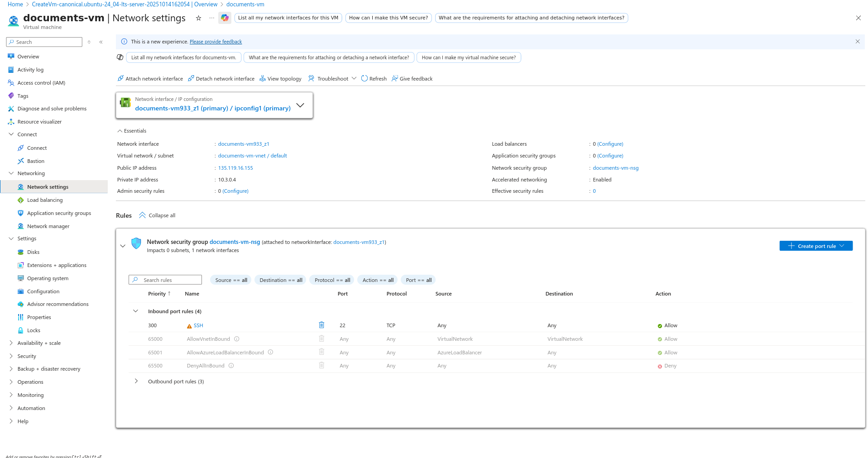Click the View topology icon
The height and width of the screenshot is (458, 868).
[263, 78]
